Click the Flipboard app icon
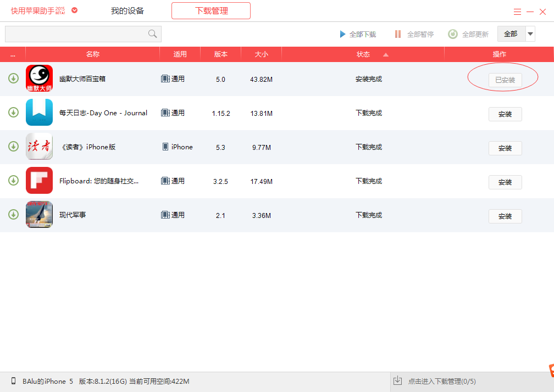 39,181
